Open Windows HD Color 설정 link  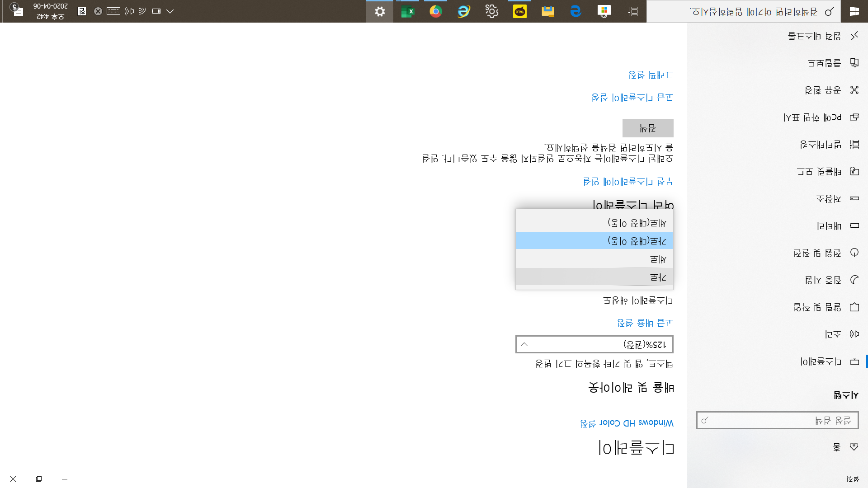[627, 423]
